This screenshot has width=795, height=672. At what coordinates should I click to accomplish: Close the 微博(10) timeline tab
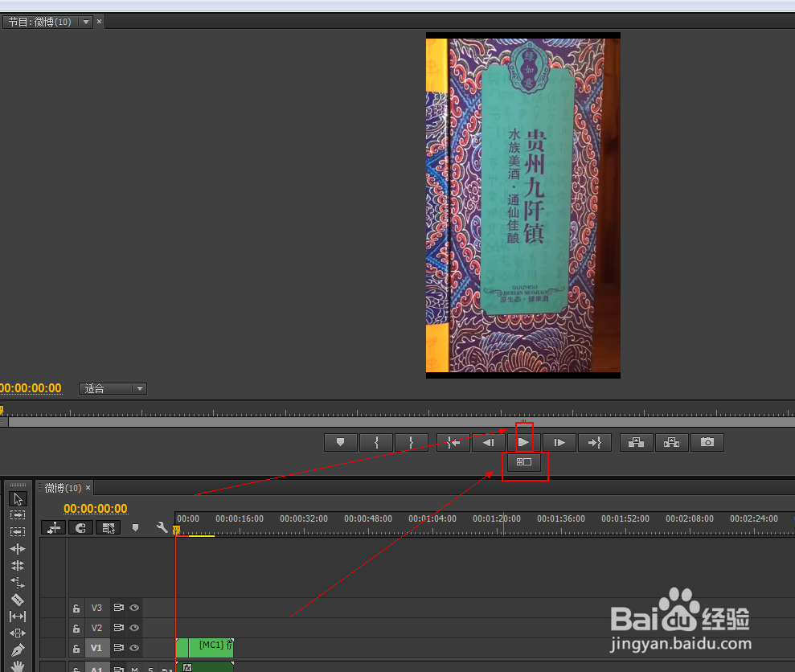(x=88, y=487)
